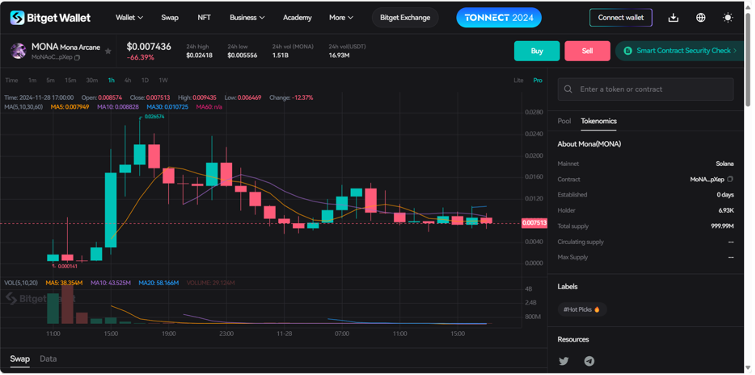Select the 1m chart interval
The width and height of the screenshot is (755, 375).
(32, 80)
